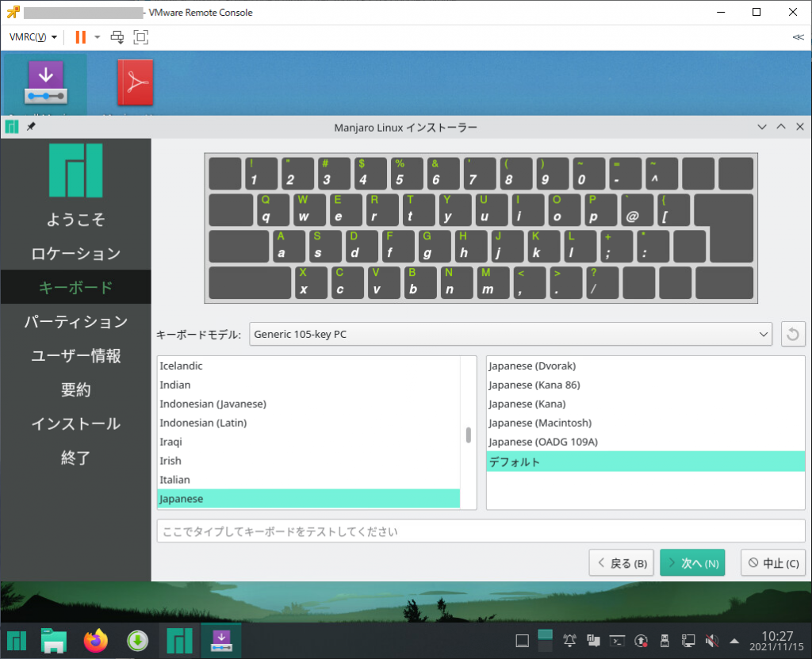Expand hidden system tray icons arrow
Viewport: 812px width, 659px height.
[x=733, y=642]
